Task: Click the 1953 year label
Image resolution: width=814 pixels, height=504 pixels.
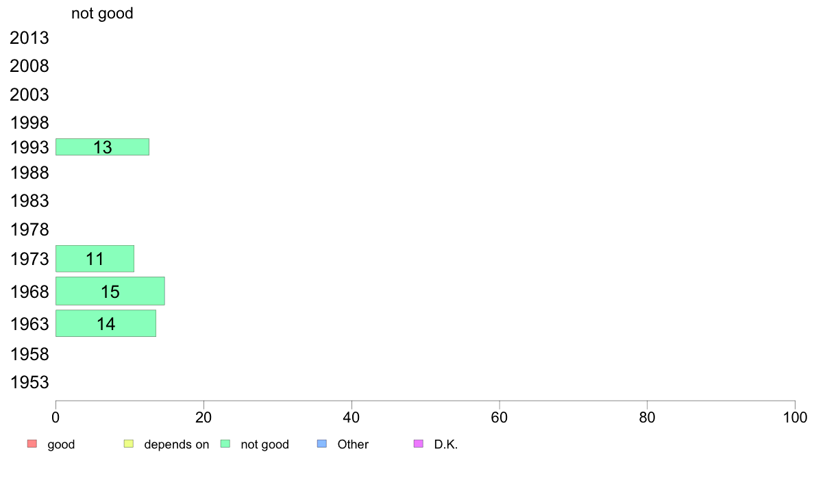Action: pyautogui.click(x=29, y=383)
